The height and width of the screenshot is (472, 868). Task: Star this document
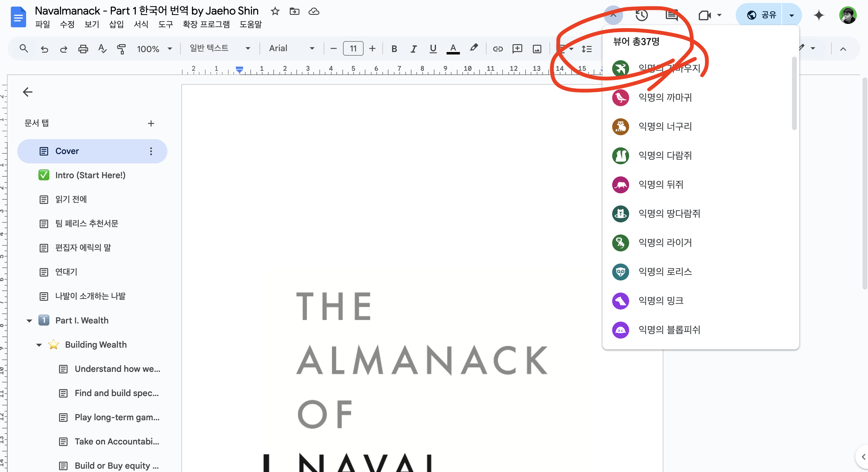275,11
